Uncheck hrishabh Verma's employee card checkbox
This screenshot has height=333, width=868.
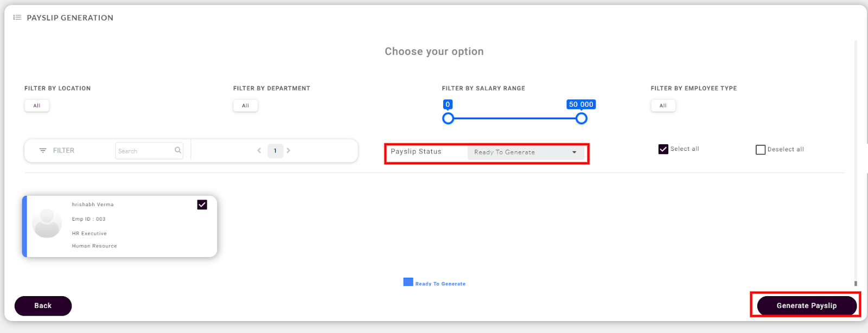tap(202, 204)
